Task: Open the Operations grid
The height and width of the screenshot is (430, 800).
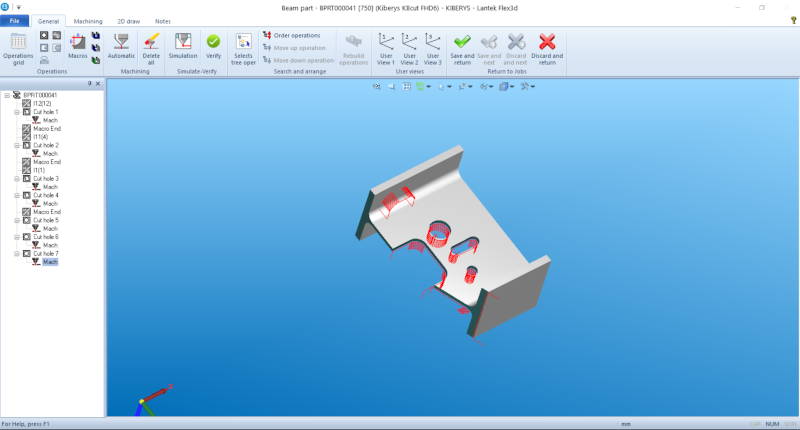Action: (18, 49)
